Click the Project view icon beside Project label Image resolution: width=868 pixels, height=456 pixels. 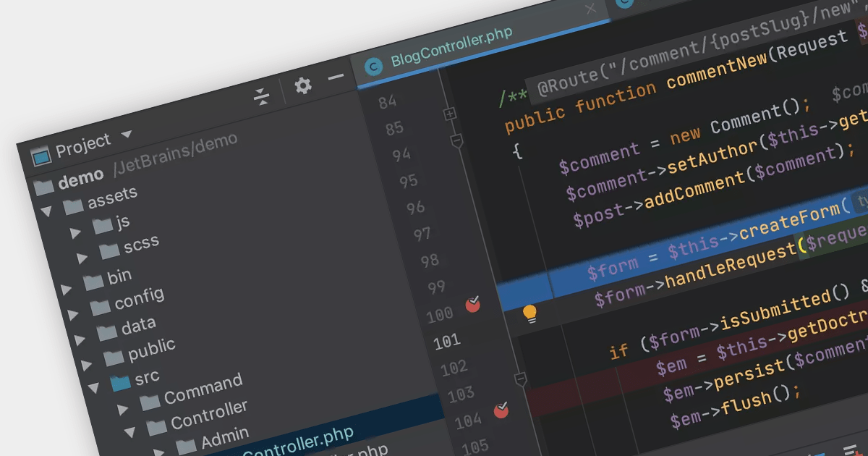point(41,154)
